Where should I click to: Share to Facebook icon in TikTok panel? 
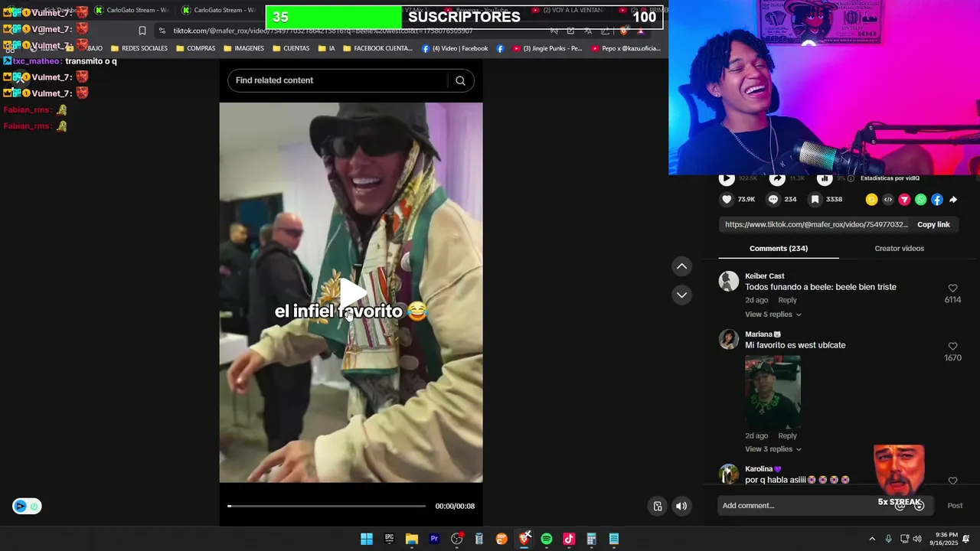937,200
